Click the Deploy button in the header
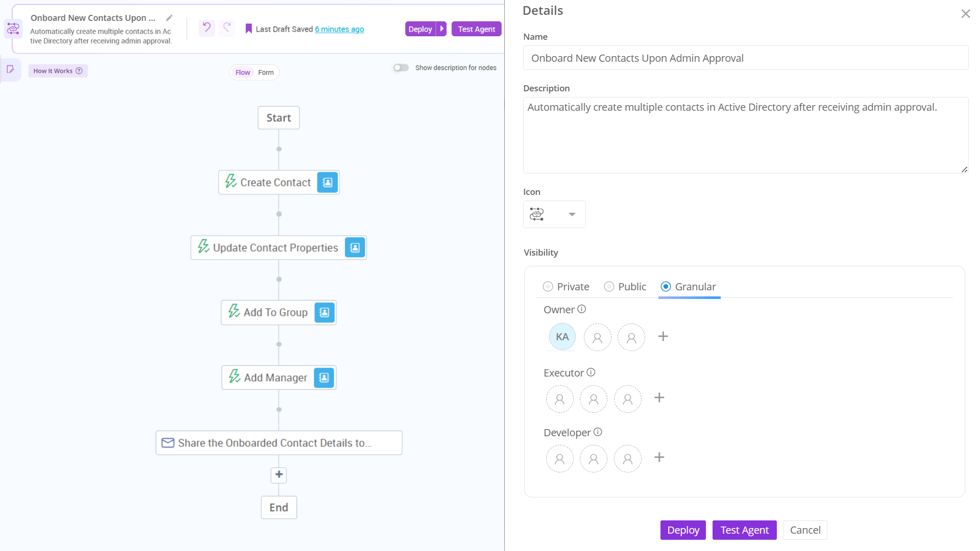The image size is (980, 551). 420,29
